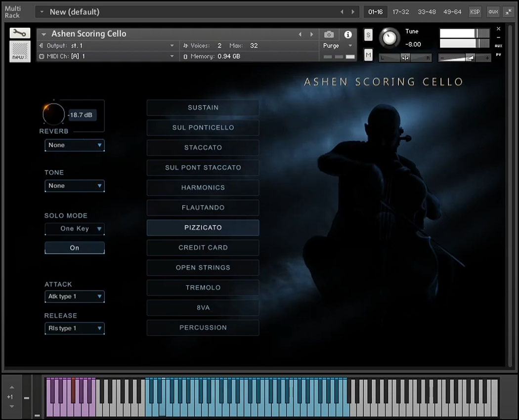The width and height of the screenshot is (519, 420).
Task: Click the voices note icon
Action: 185,45
